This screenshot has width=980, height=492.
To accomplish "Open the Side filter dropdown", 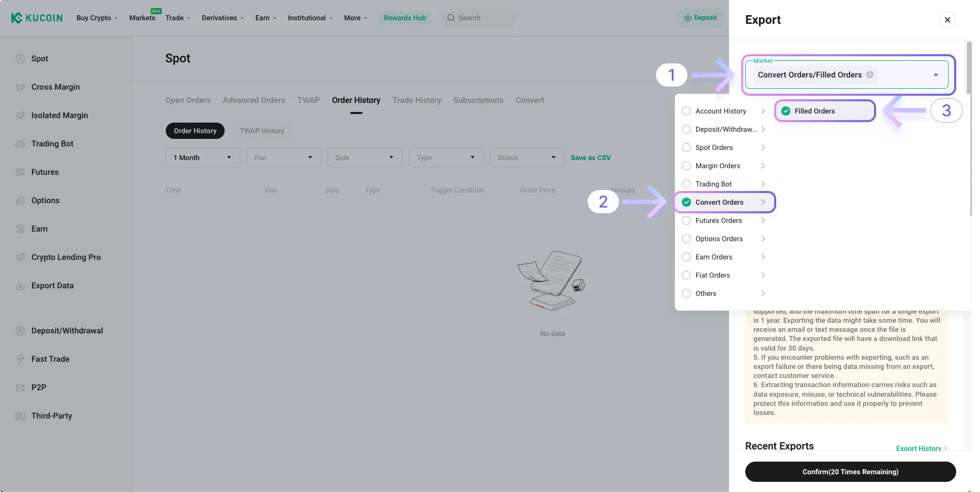I will (x=365, y=158).
